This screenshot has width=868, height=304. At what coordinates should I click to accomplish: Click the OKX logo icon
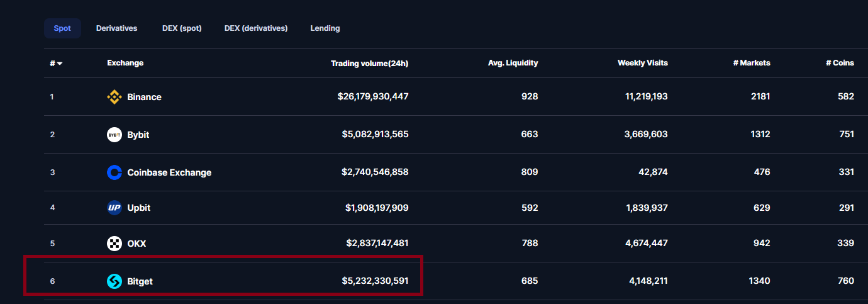(x=114, y=244)
